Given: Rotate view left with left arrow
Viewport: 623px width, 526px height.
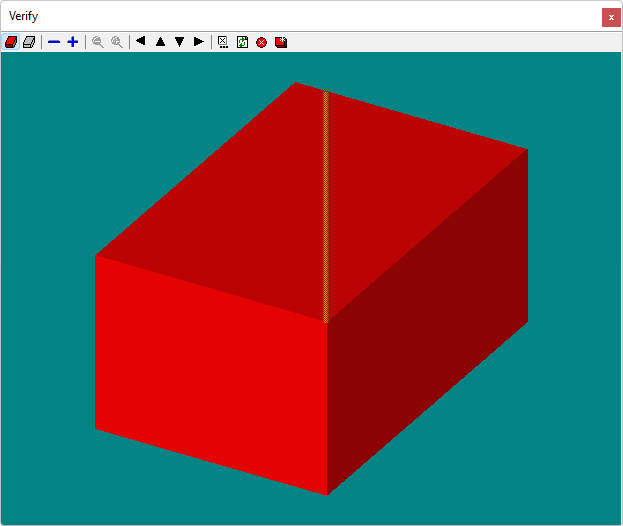Looking at the screenshot, I should coord(141,41).
